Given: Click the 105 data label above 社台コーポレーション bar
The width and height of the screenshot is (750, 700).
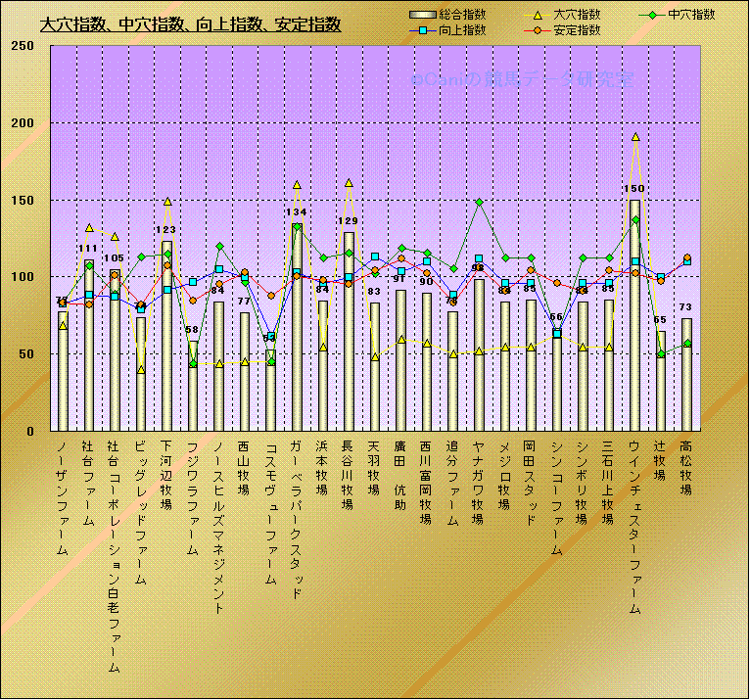Looking at the screenshot, I should 115,258.
